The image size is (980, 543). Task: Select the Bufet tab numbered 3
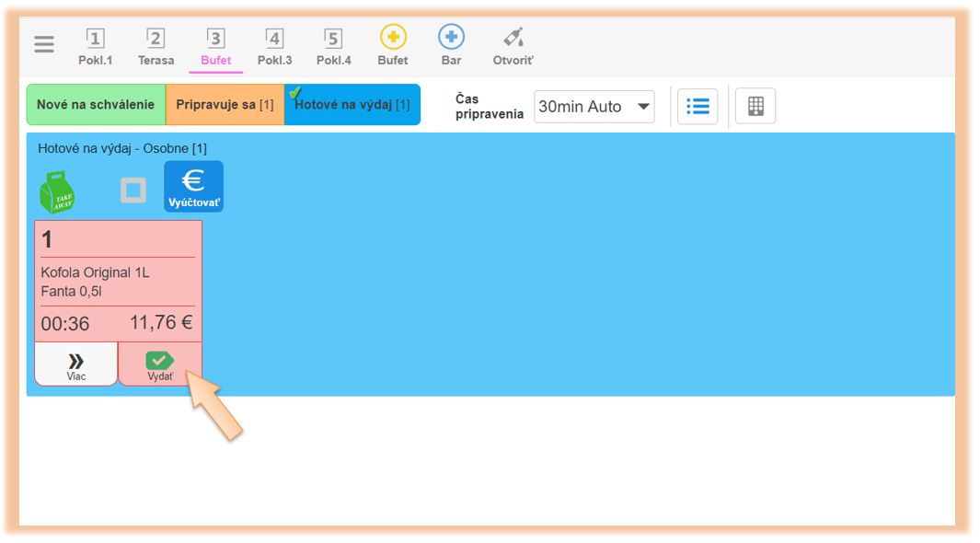tap(215, 47)
